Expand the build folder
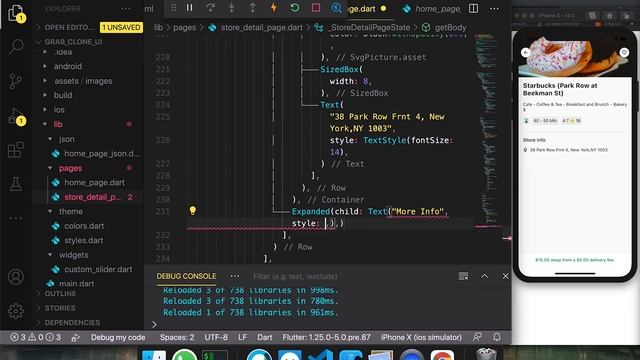This screenshot has width=640, height=360. (x=63, y=95)
